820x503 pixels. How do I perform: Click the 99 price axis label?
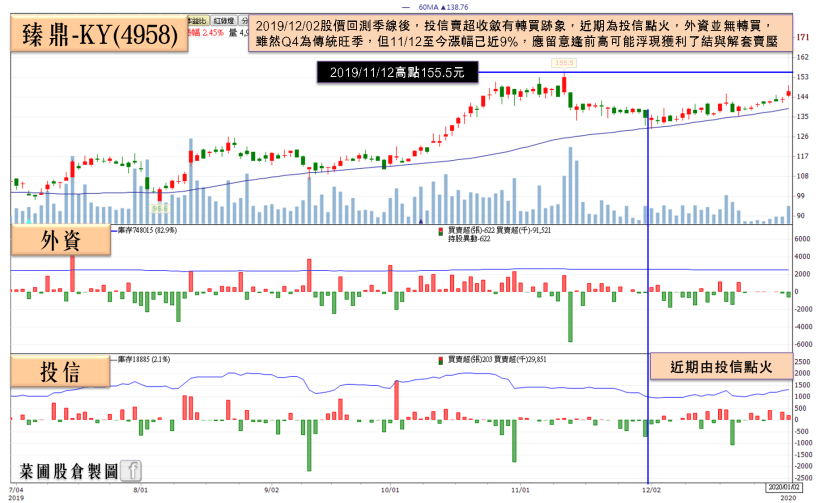(801, 196)
